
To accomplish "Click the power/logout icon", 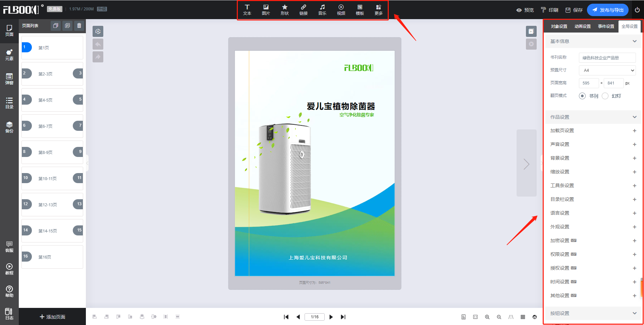I will [x=637, y=10].
